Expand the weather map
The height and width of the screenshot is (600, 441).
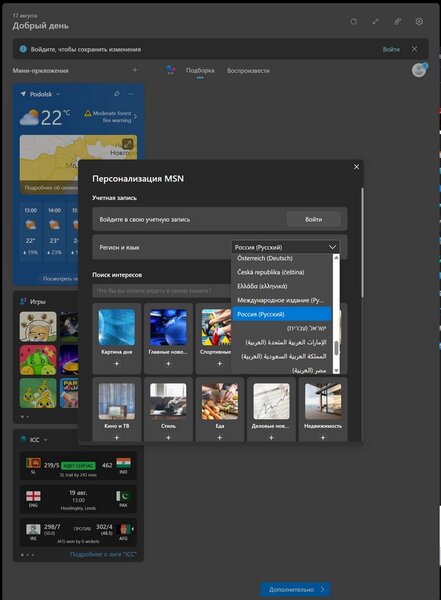click(127, 144)
